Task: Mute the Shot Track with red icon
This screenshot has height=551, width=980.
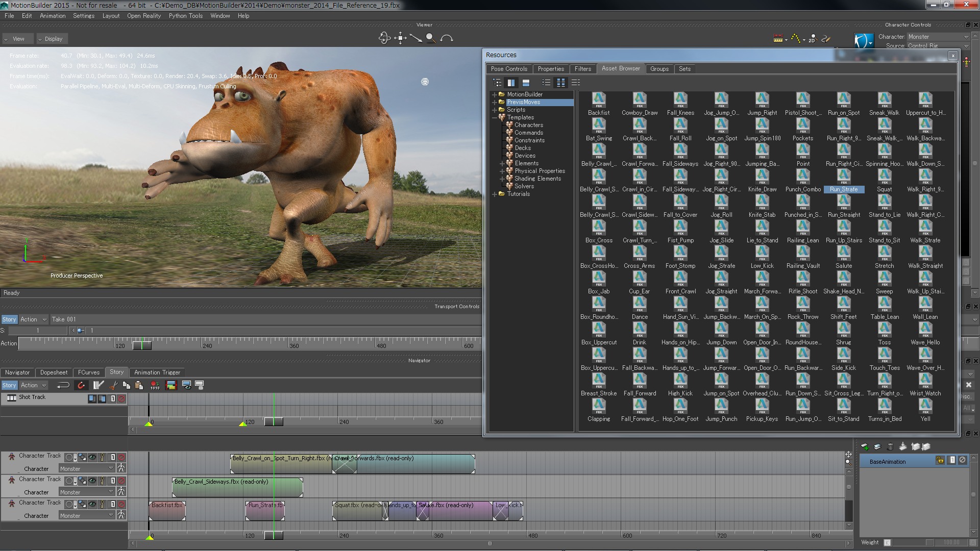Action: (x=121, y=398)
